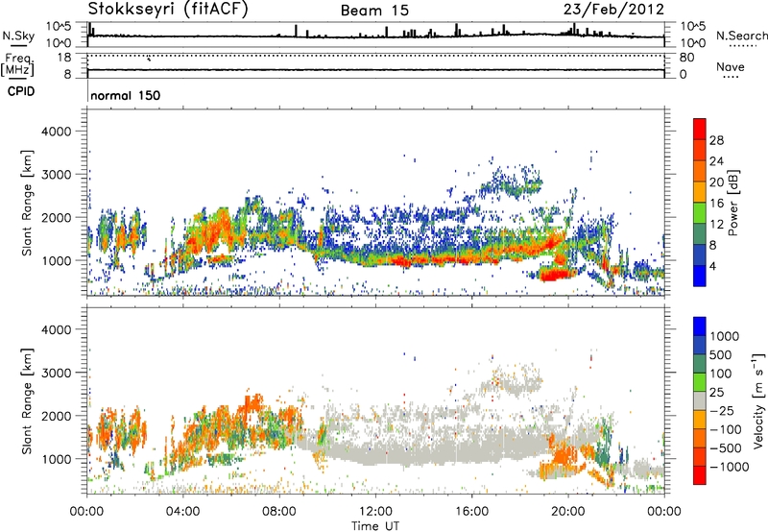Click the 100 tick on velocity colorbar
Image resolution: width=768 pixels, height=532 pixels.
click(x=721, y=374)
